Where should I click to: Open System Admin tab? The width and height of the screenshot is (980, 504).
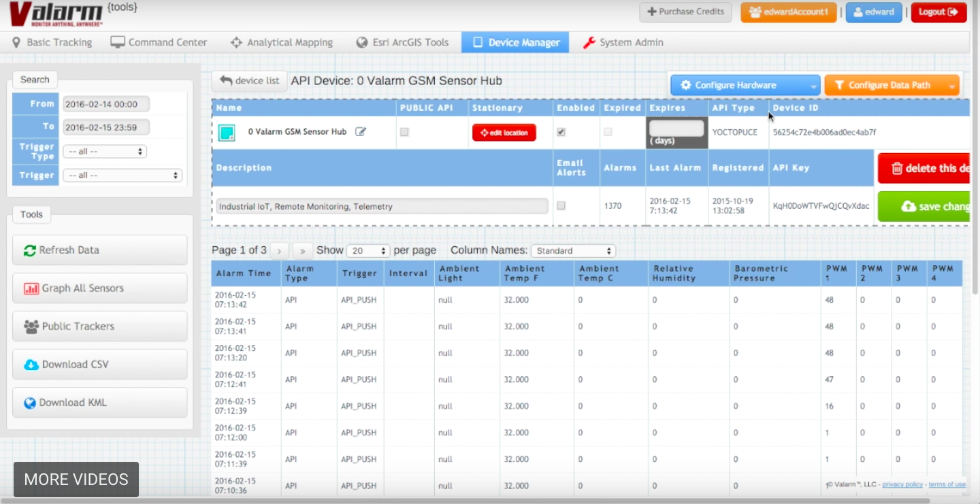click(623, 42)
